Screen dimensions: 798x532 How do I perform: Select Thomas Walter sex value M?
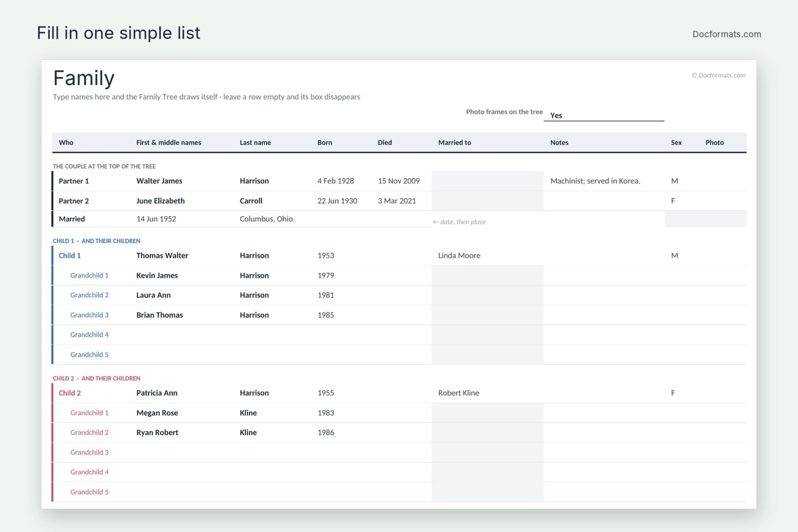[674, 255]
